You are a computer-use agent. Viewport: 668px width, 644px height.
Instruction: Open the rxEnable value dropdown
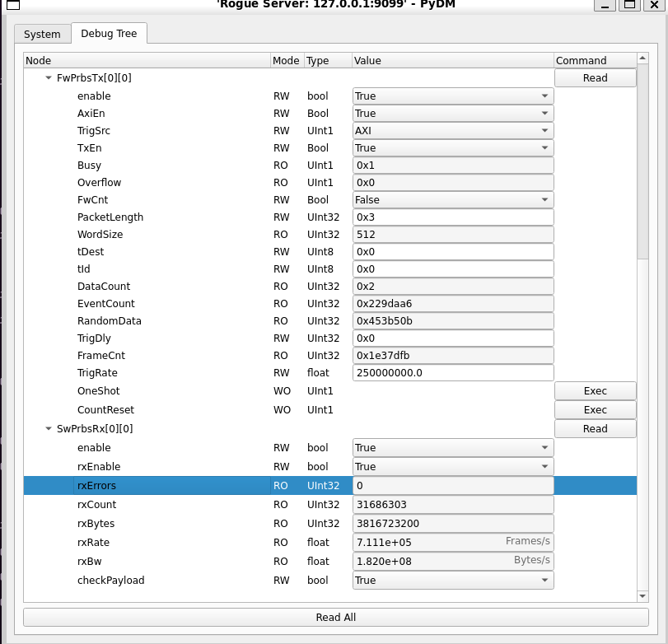[x=452, y=467]
